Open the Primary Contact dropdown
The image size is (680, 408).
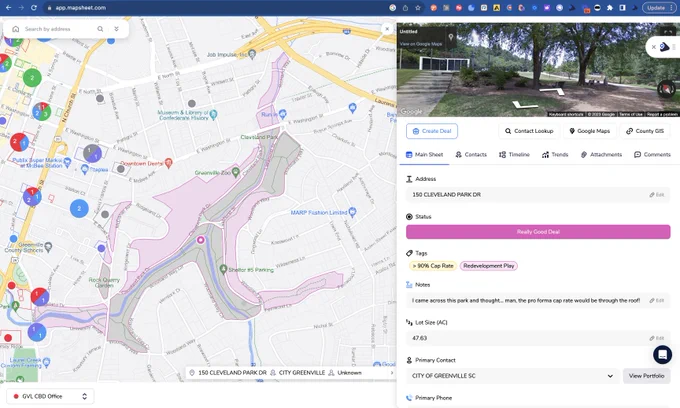coord(513,376)
